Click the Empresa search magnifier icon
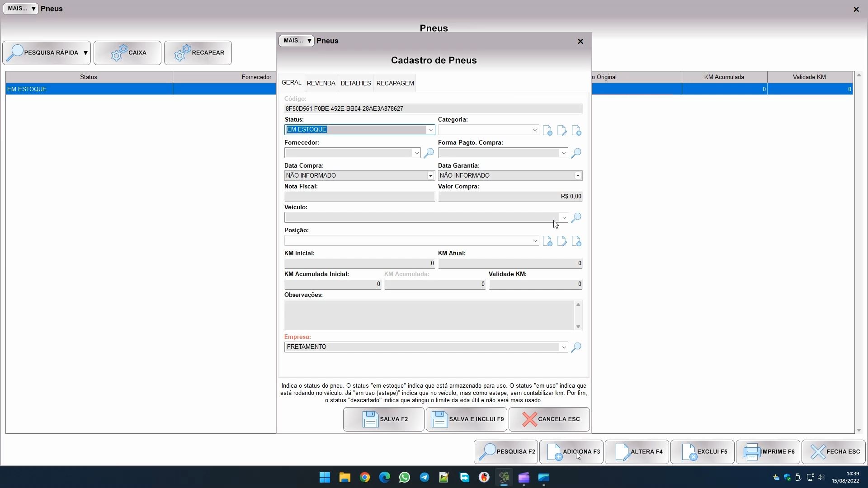868x488 pixels. click(576, 347)
